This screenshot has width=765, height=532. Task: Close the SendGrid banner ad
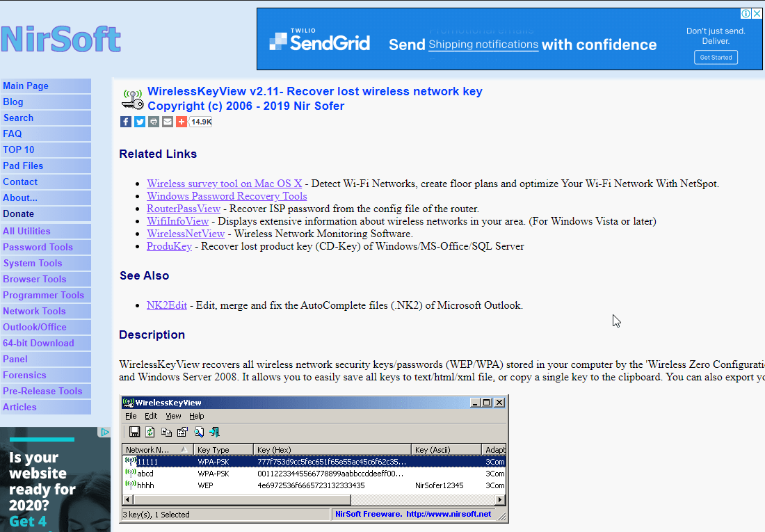tap(757, 14)
